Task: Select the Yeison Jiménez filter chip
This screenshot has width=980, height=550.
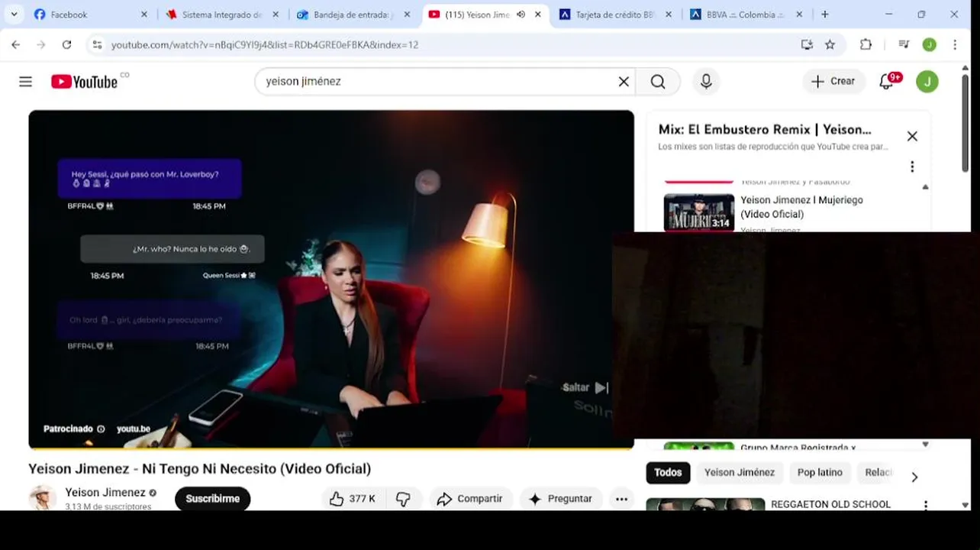Action: point(740,473)
